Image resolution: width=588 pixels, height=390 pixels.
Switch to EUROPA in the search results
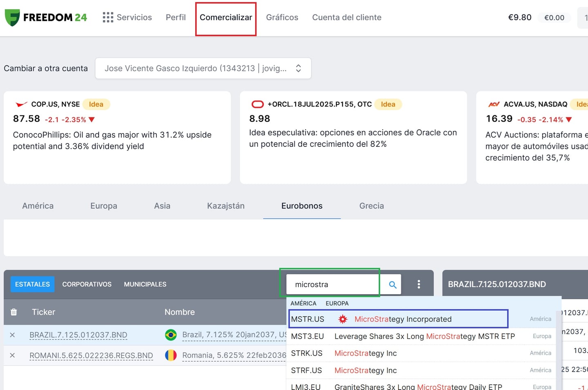pyautogui.click(x=337, y=303)
